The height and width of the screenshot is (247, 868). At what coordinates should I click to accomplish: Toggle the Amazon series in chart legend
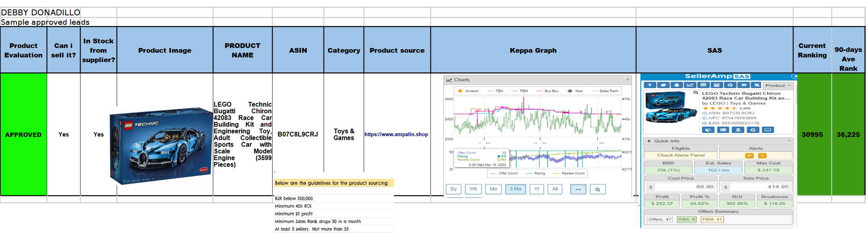(469, 91)
